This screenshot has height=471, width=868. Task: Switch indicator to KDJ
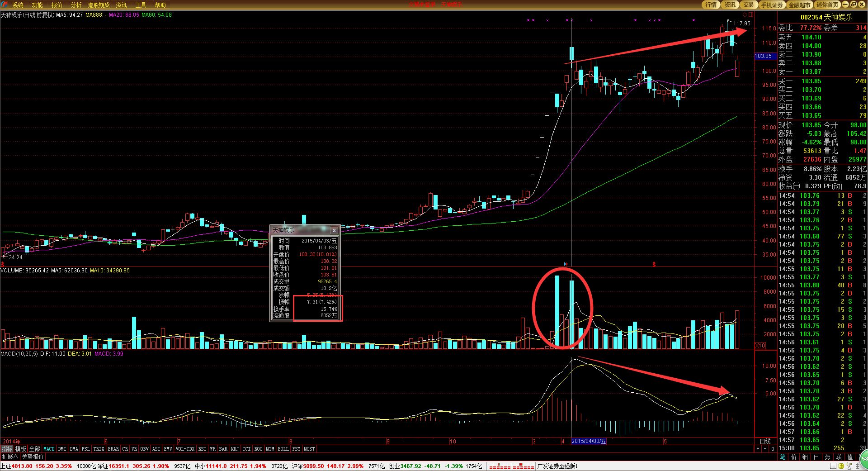(235, 449)
